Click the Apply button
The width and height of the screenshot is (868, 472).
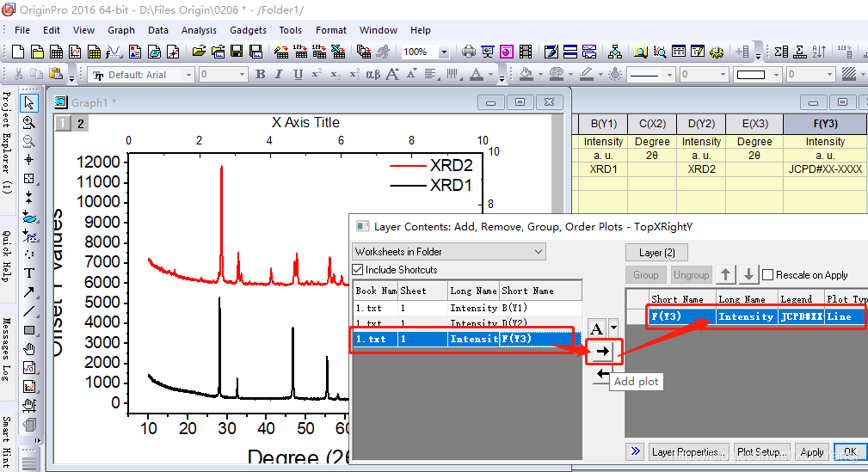[812, 452]
